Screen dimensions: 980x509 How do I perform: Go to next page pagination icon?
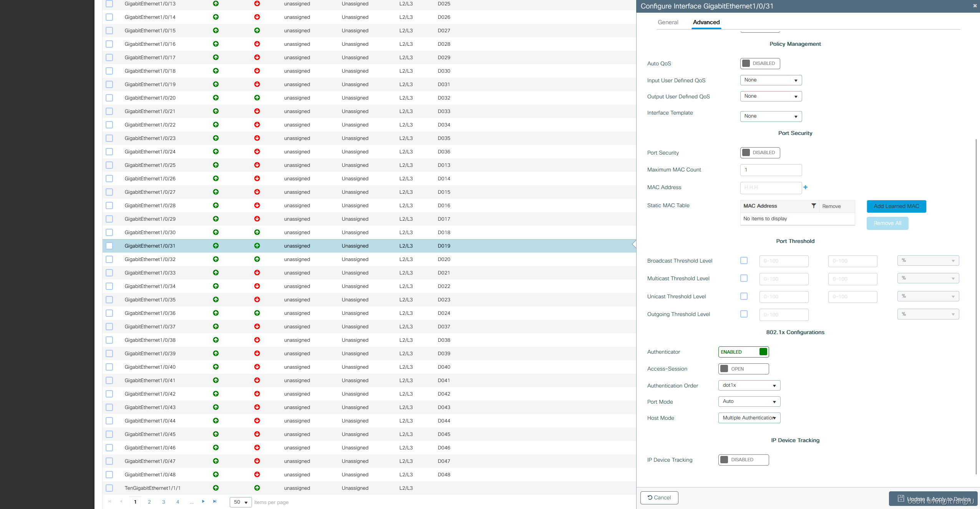(x=203, y=501)
